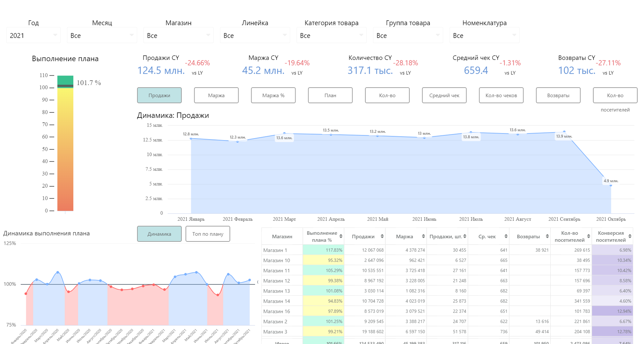Sort by Кол-во посетителей column arrows

[589, 236]
